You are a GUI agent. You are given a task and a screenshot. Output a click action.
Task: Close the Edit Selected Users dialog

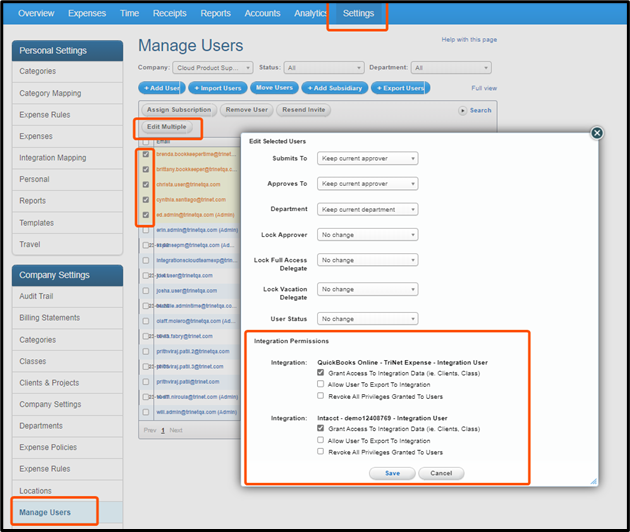pos(597,133)
